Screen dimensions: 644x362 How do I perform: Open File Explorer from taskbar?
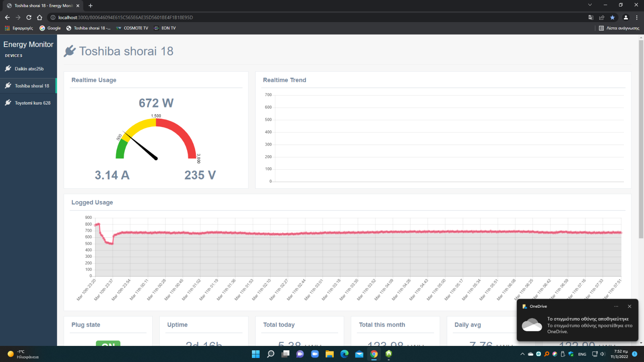coord(330,354)
